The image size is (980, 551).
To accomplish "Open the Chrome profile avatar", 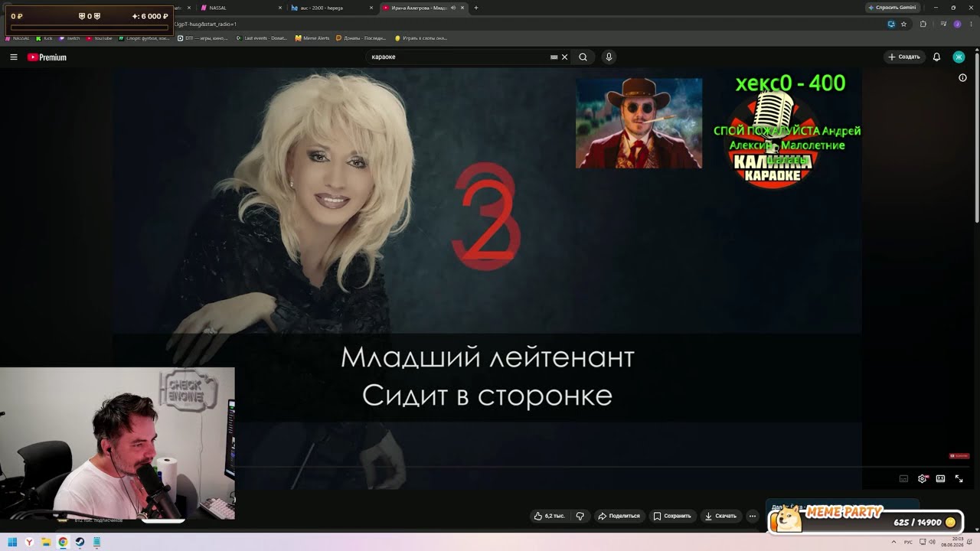I will pyautogui.click(x=957, y=24).
